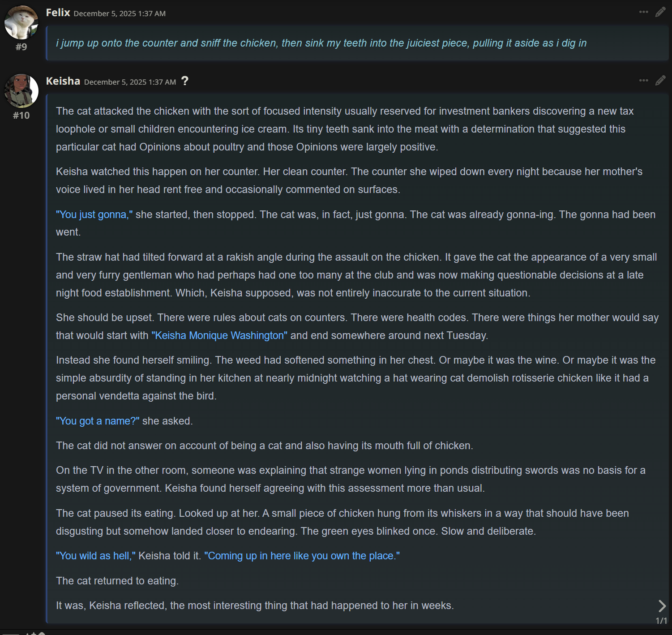
Task: Click Felix's timestamp December 5, 2025 1:37 AM
Action: click(120, 13)
